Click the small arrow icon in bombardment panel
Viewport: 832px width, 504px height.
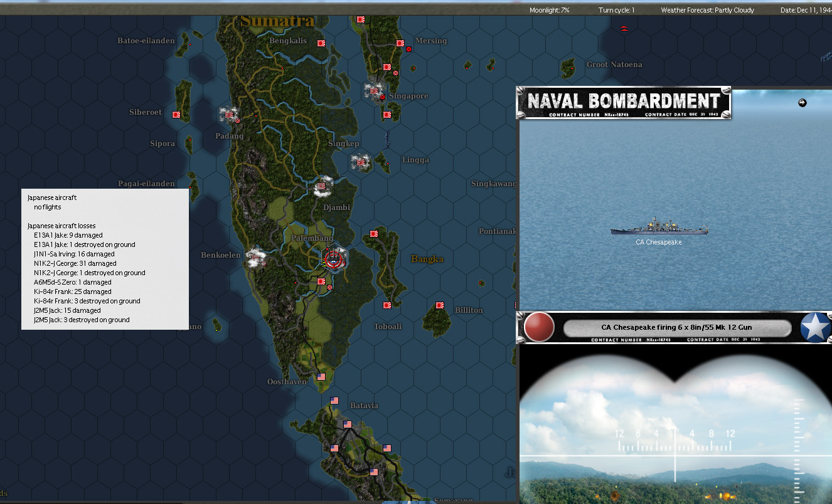pyautogui.click(x=802, y=103)
